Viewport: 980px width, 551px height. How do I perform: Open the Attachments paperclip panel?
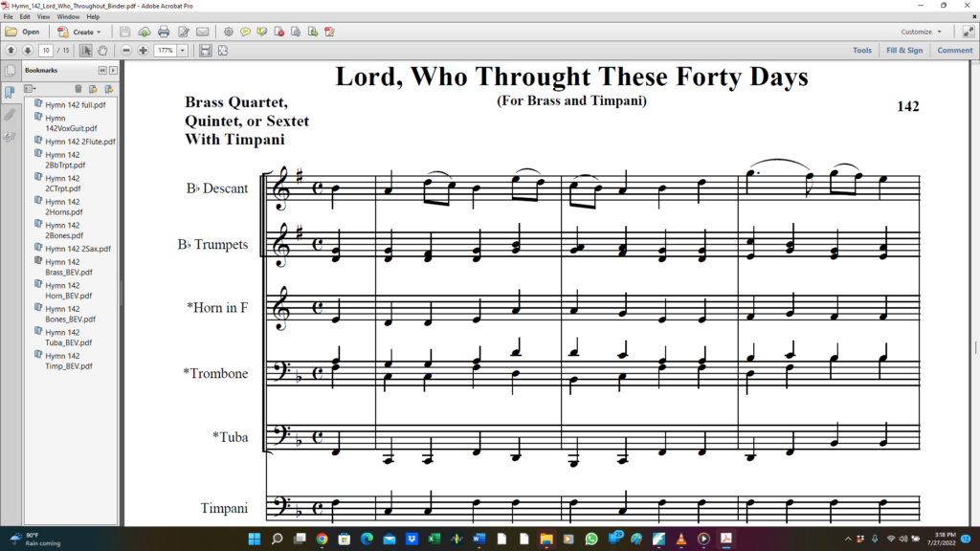(10, 115)
